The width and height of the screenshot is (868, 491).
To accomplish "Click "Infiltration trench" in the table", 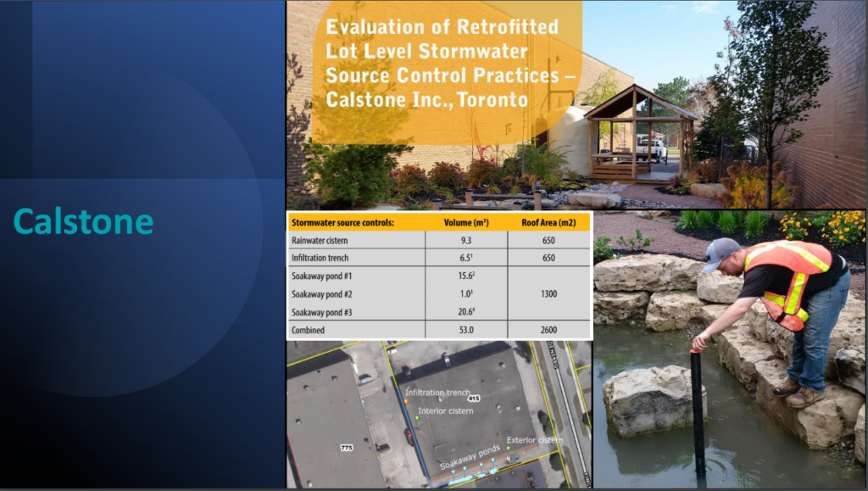I will (320, 258).
